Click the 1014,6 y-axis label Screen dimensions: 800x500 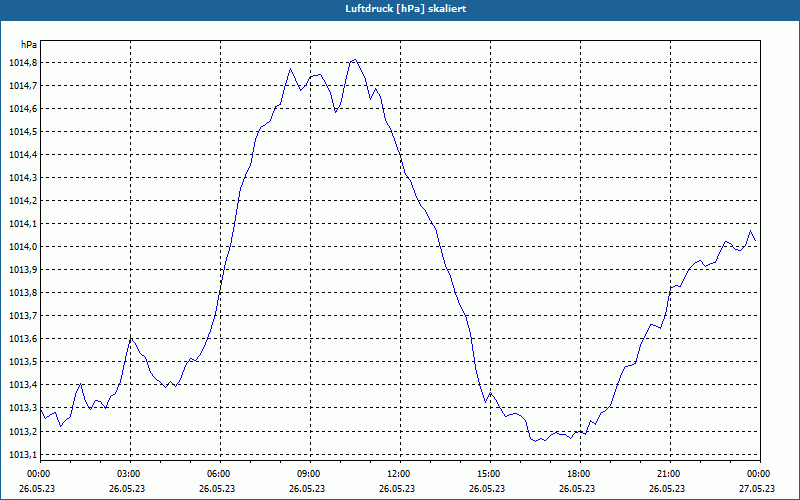23,109
